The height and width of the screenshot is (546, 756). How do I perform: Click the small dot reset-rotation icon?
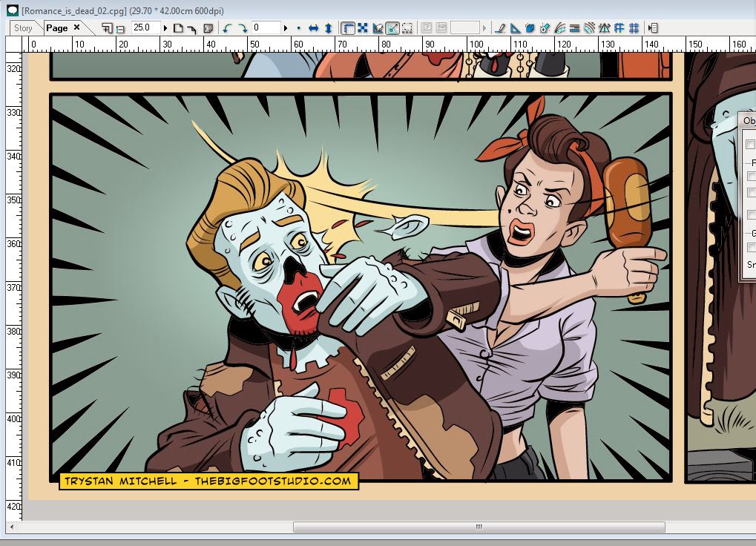[299, 28]
